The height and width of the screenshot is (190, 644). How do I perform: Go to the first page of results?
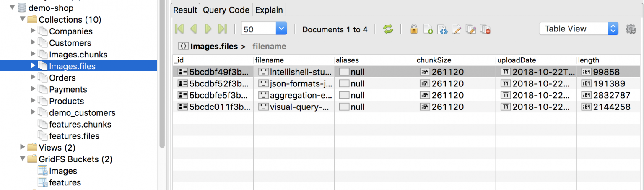coord(179,29)
